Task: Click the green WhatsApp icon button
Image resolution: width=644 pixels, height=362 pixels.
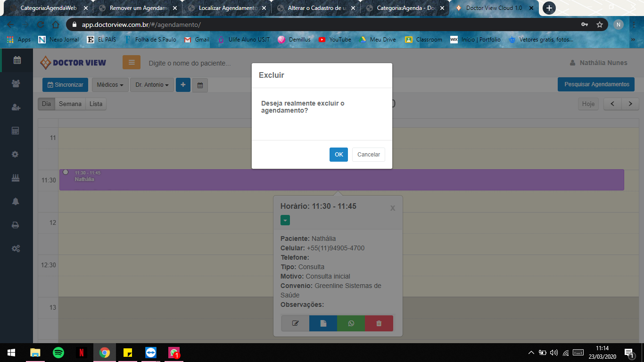Action: coord(351,323)
